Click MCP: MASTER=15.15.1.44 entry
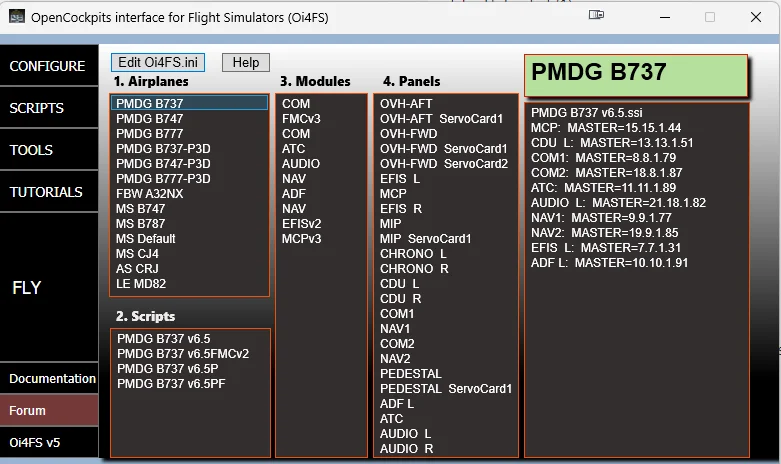The height and width of the screenshot is (464, 781). coord(606,127)
